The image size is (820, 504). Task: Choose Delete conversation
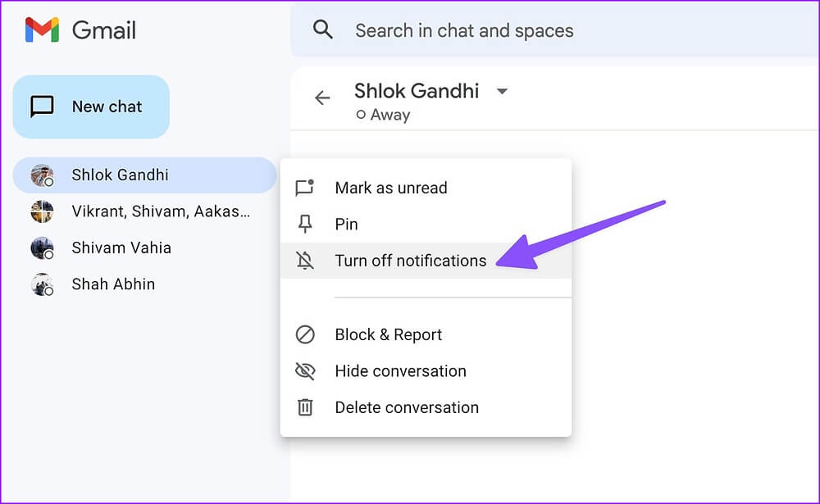coord(426,407)
